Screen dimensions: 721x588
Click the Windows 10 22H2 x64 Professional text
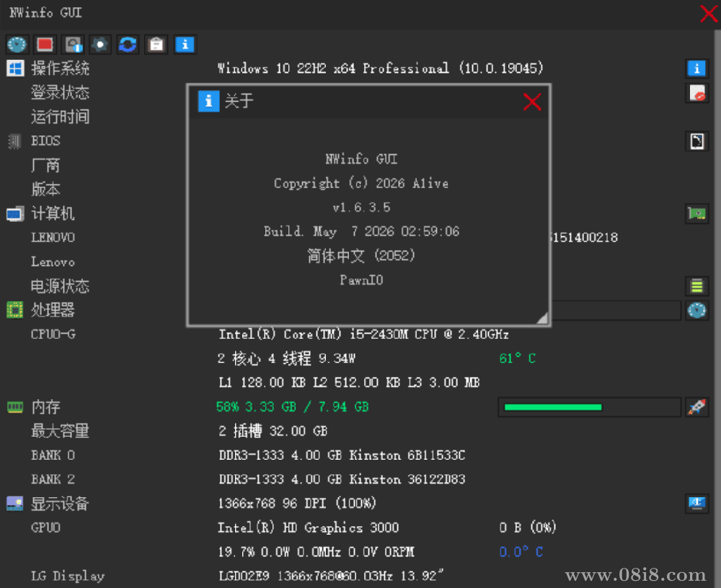pos(380,68)
